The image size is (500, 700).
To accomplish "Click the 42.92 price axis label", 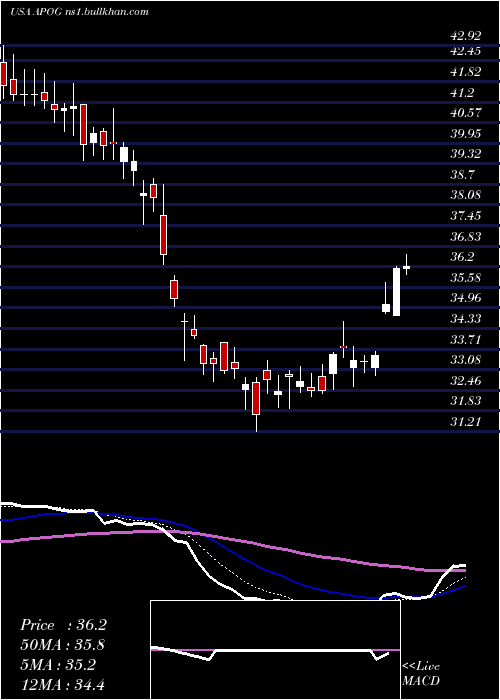I will coord(466,36).
